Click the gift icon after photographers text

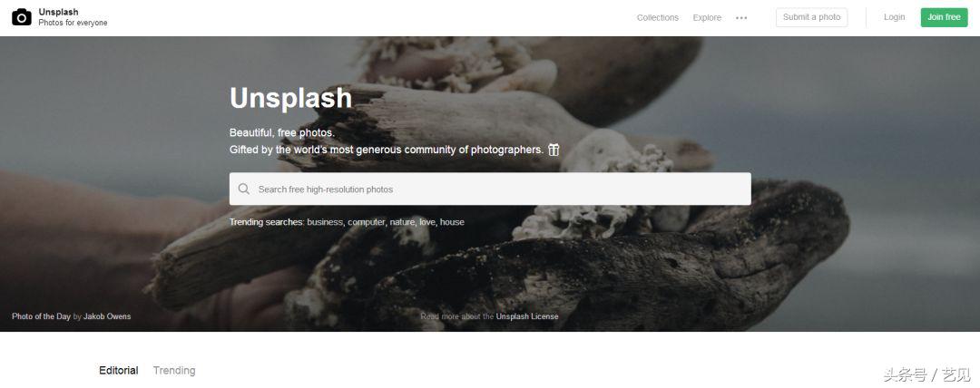[554, 150]
